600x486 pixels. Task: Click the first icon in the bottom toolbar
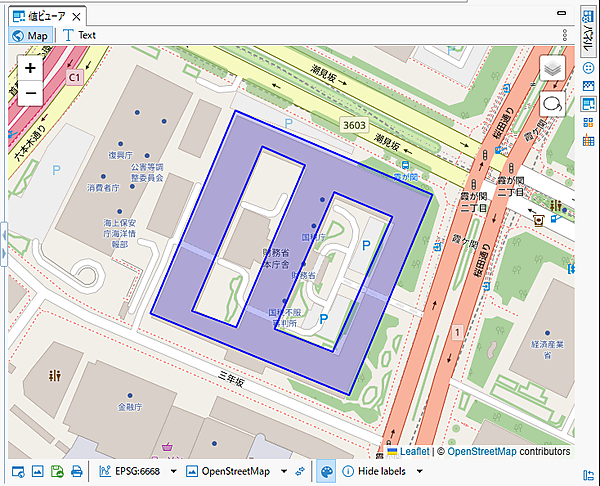point(17,471)
